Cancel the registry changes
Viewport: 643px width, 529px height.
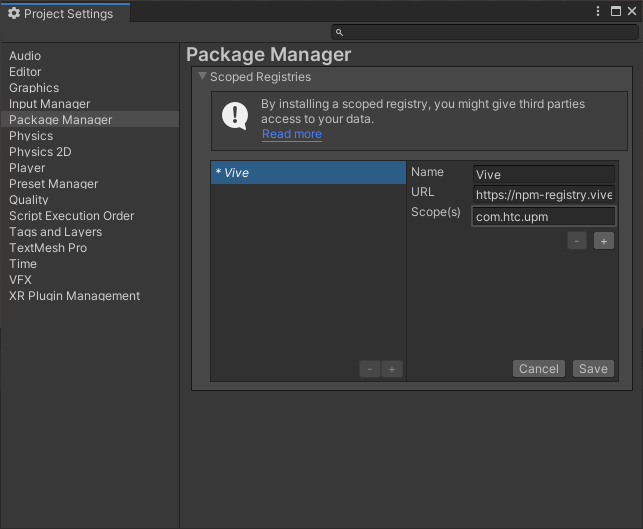click(x=538, y=369)
